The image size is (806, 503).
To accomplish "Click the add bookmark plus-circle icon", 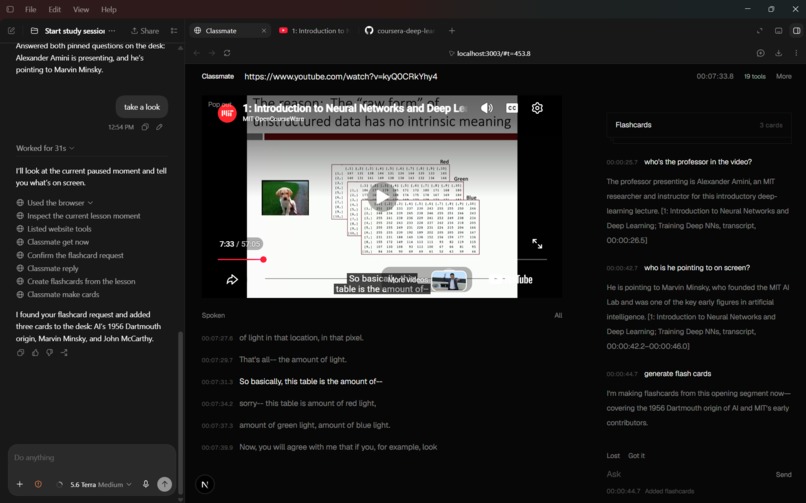I will point(760,53).
